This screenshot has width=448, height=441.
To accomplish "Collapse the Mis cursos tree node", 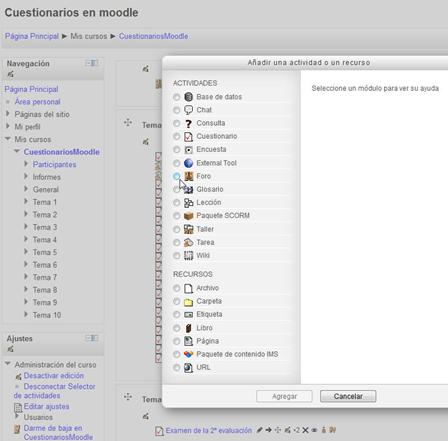I will point(8,139).
